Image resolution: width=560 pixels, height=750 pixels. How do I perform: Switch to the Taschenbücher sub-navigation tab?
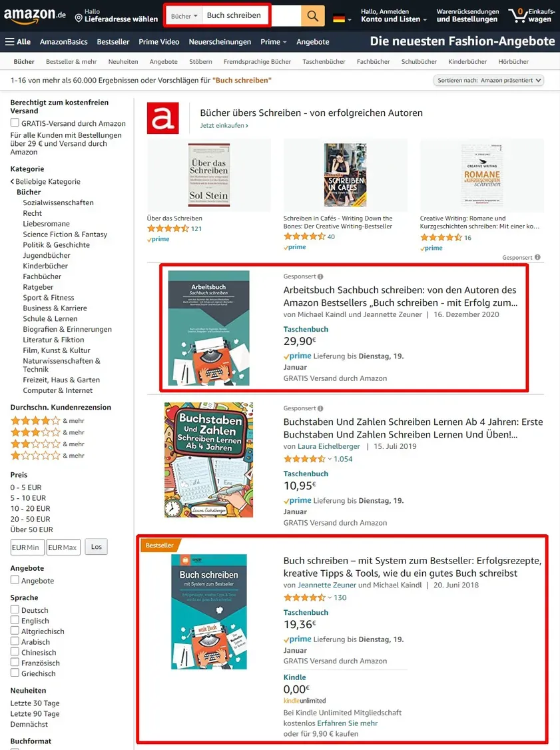pyautogui.click(x=324, y=62)
